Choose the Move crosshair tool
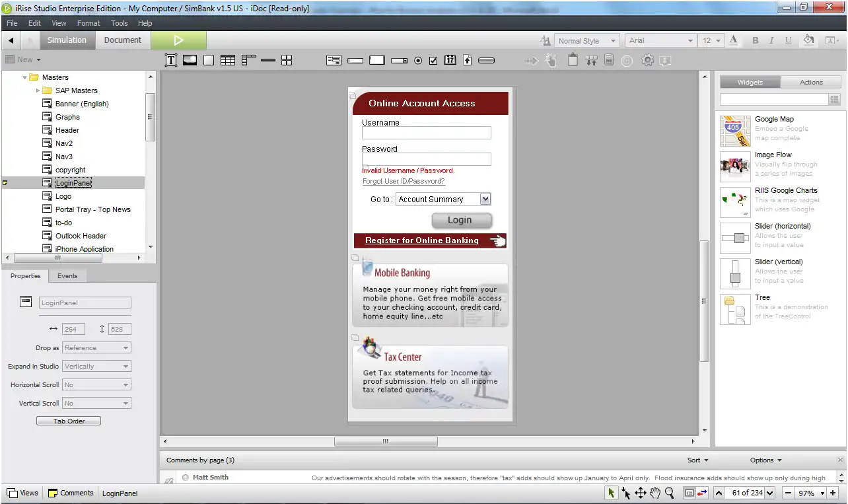The height and width of the screenshot is (504, 848). 640,493
